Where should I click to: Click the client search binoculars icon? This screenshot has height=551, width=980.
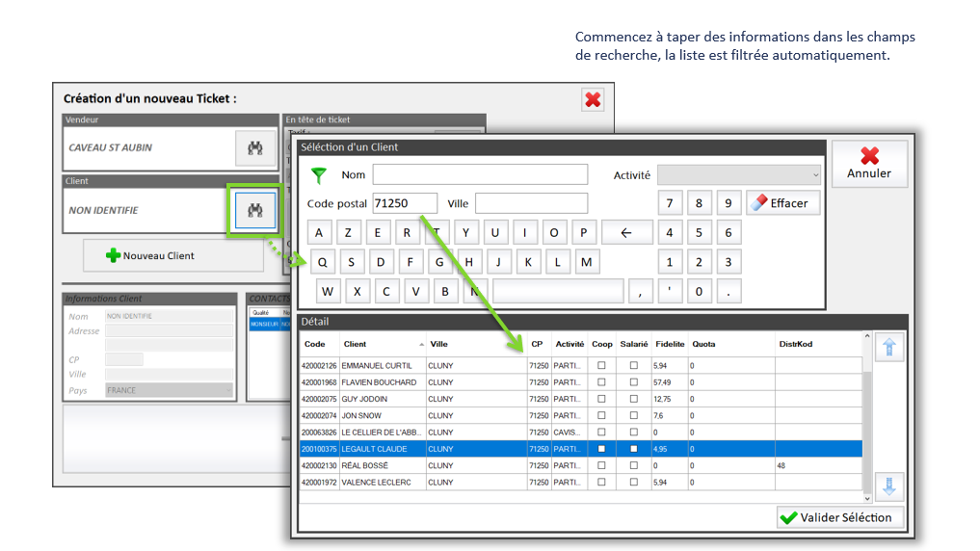(x=255, y=210)
